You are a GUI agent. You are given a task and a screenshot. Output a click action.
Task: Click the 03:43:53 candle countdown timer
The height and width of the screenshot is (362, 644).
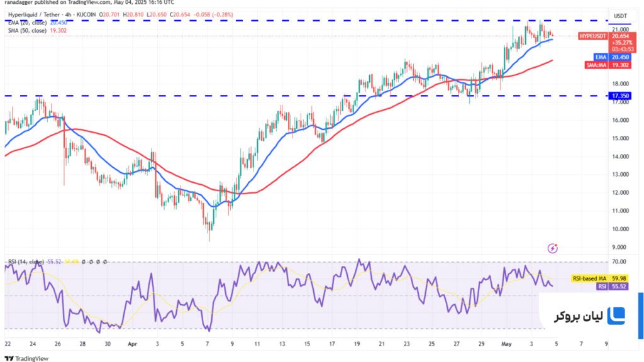click(623, 49)
